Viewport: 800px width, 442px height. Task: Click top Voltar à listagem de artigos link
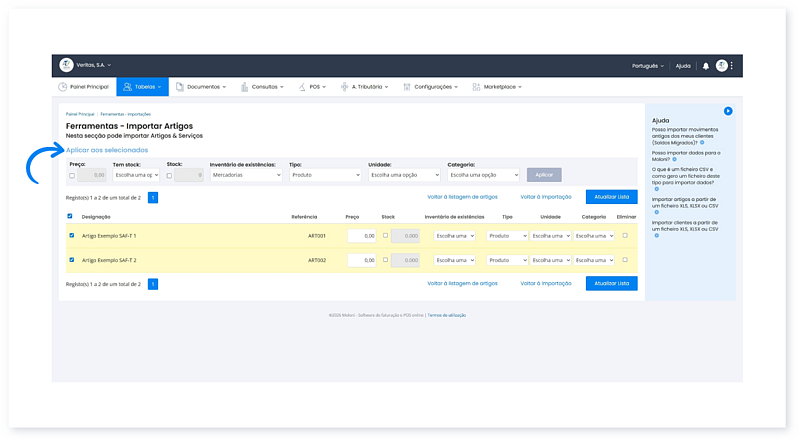pos(462,198)
